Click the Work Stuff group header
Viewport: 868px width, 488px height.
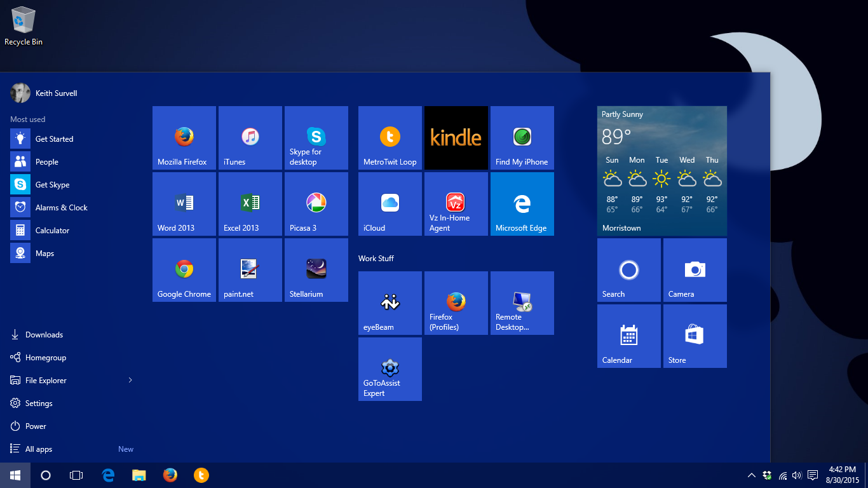pos(376,259)
